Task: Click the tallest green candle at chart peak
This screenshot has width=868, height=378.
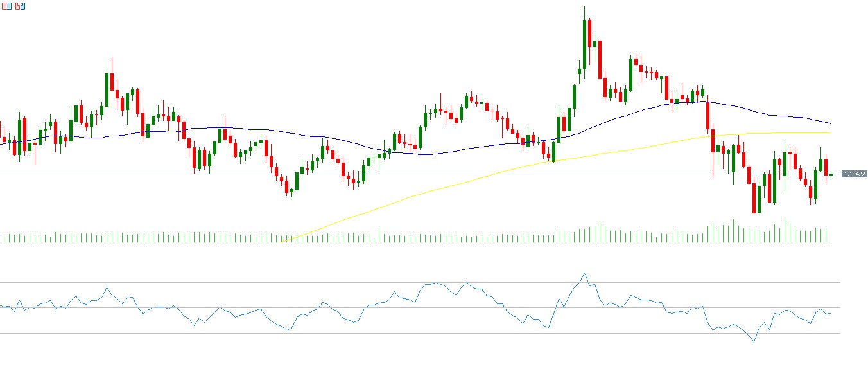Action: click(x=584, y=42)
